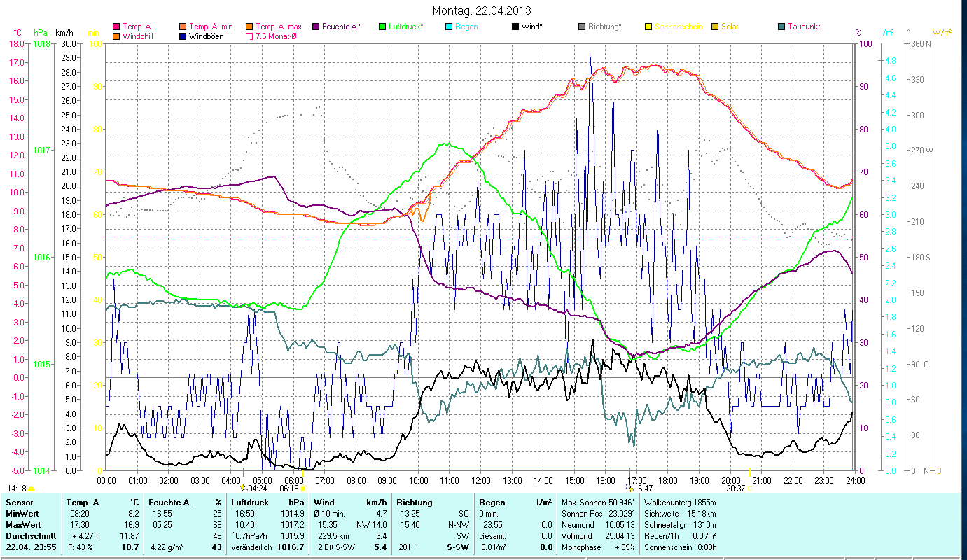This screenshot has height=560, width=967.
Task: Click the sun icon next to 14:18
Action: 31,488
